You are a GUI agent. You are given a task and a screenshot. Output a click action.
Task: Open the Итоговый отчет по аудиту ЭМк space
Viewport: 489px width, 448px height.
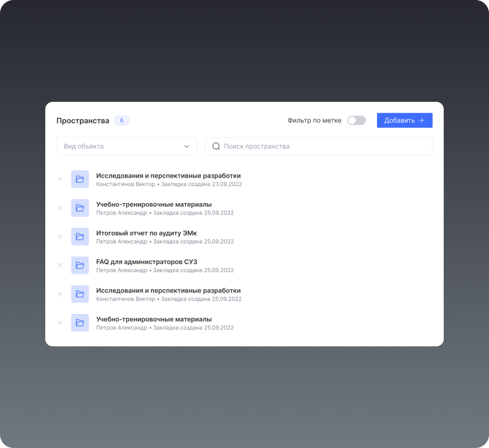click(x=146, y=233)
